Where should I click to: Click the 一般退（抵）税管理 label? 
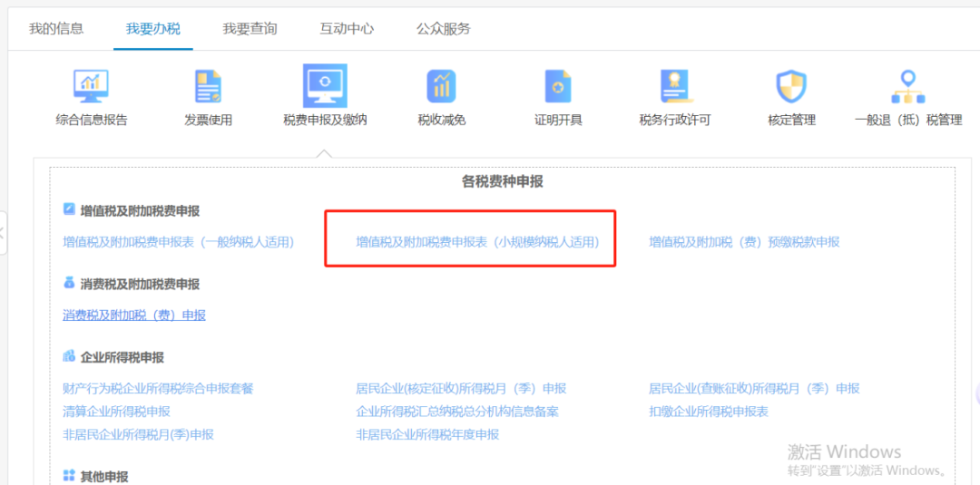[x=908, y=121]
